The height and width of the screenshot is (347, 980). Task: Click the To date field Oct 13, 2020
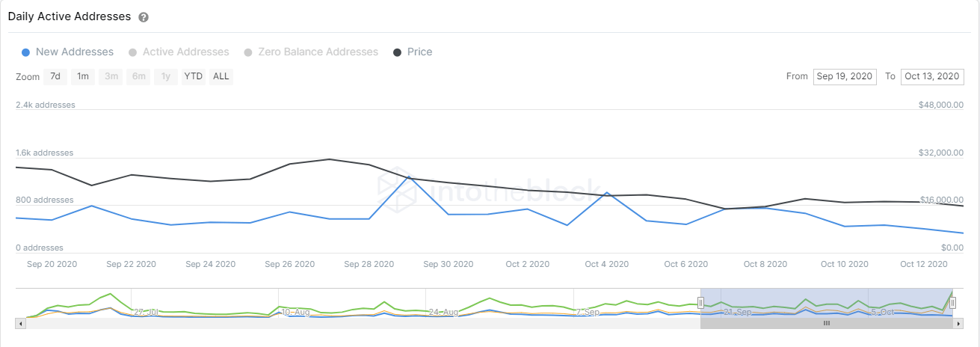pos(932,76)
